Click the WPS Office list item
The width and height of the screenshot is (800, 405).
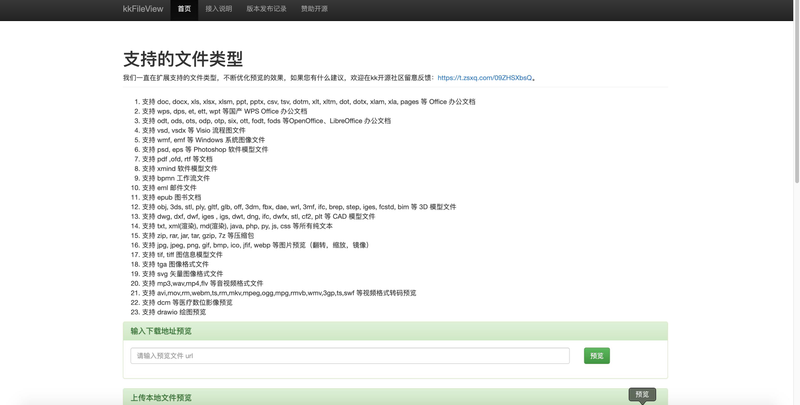(224, 111)
